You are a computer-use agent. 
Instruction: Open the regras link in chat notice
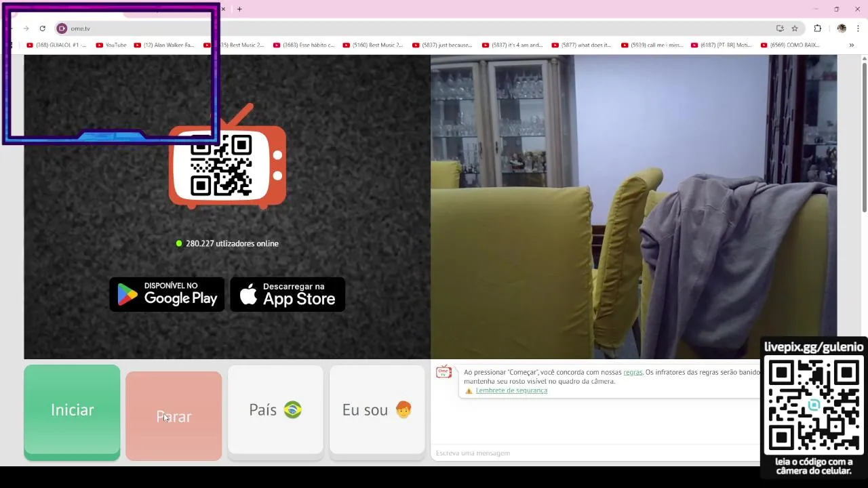pos(633,372)
